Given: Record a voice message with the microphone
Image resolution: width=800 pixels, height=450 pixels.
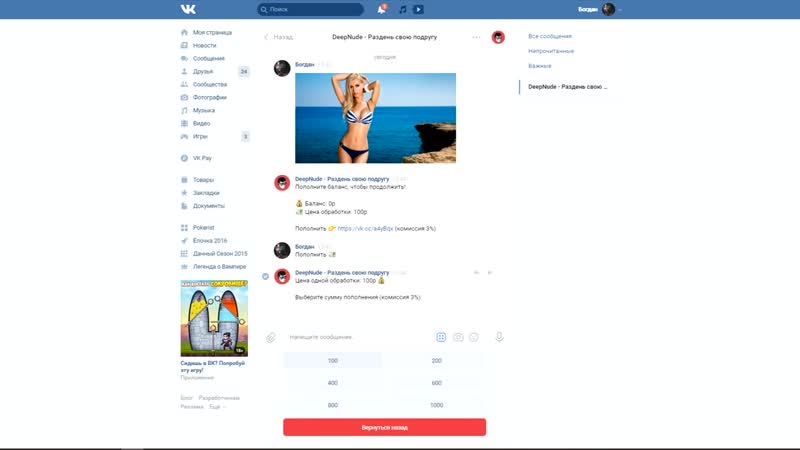Looking at the screenshot, I should click(499, 337).
